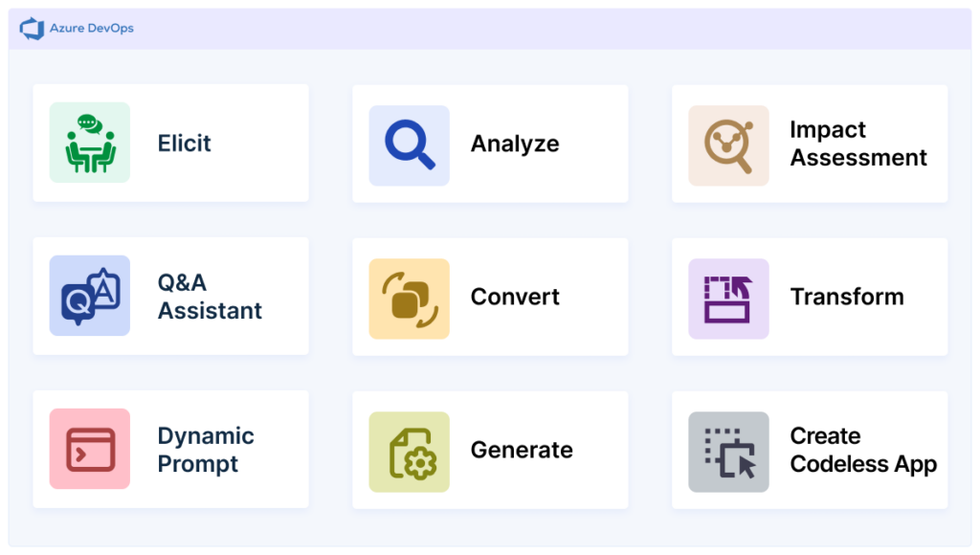This screenshot has width=980, height=555.
Task: Open the Q&A Assistant card
Action: pos(170,297)
